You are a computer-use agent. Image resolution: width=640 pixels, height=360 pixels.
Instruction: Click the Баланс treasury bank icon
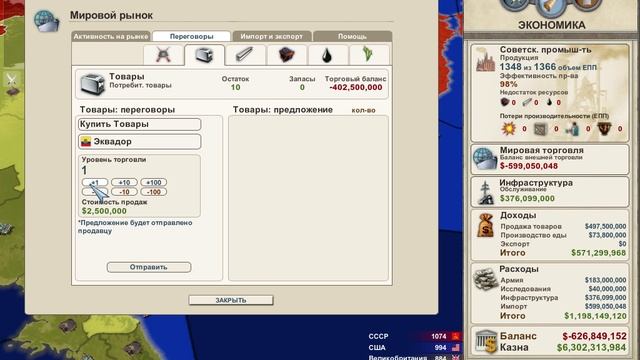[486, 341]
